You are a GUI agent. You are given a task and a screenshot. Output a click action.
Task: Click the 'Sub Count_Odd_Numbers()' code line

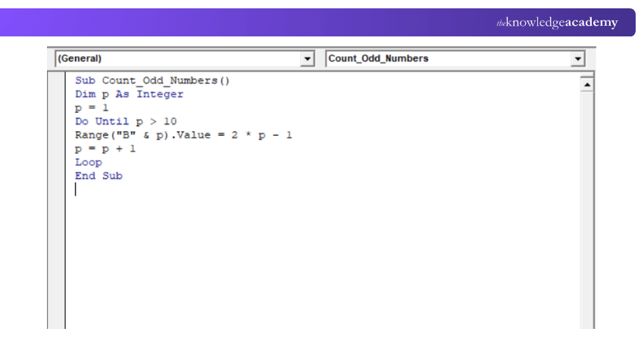152,80
